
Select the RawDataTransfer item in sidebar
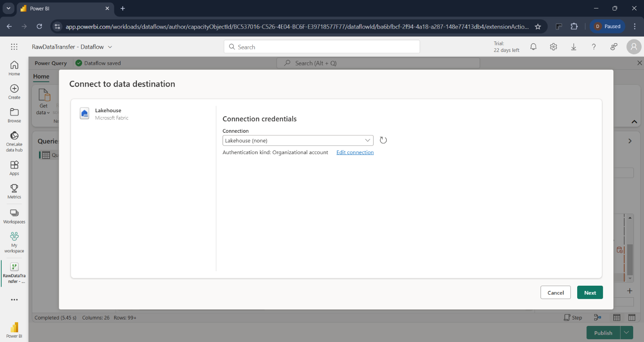tap(14, 273)
